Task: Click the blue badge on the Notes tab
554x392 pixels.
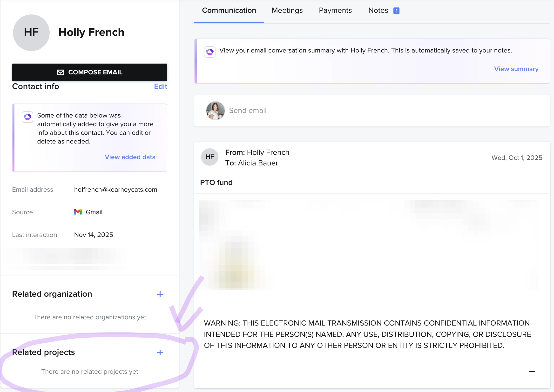Action: coord(396,11)
